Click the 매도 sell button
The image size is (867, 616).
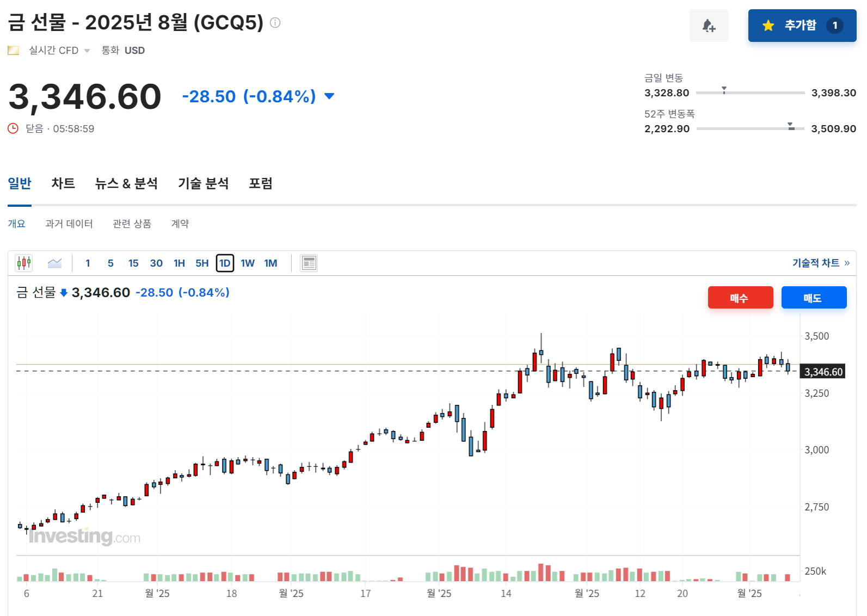coord(814,298)
